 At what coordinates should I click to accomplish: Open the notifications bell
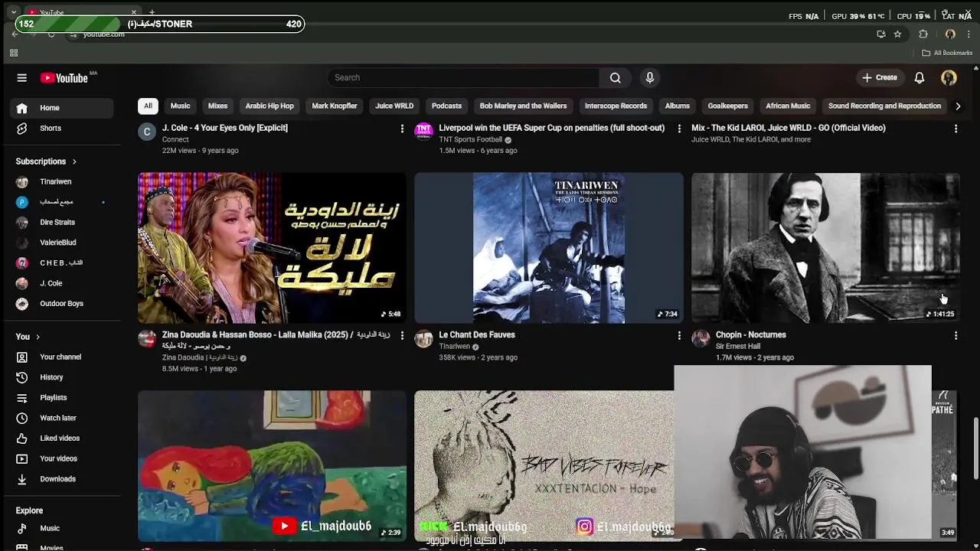coord(920,77)
